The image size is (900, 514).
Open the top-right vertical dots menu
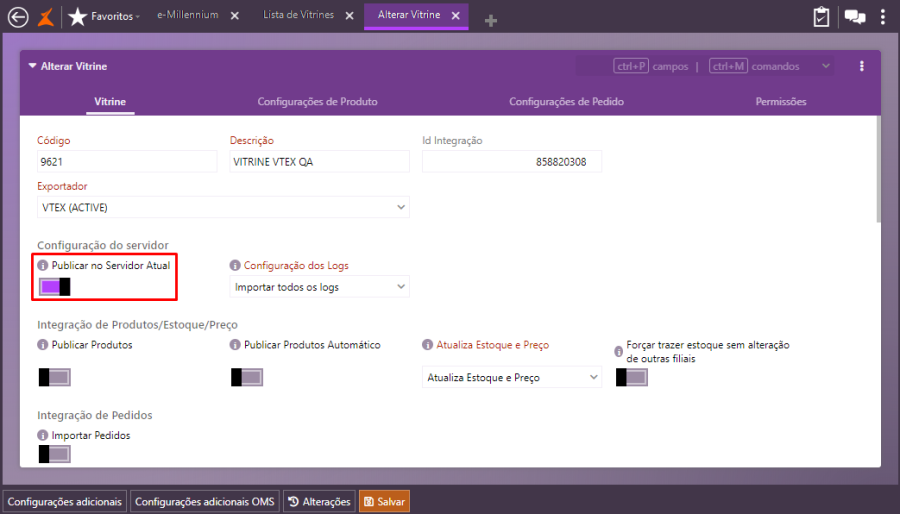pos(883,17)
